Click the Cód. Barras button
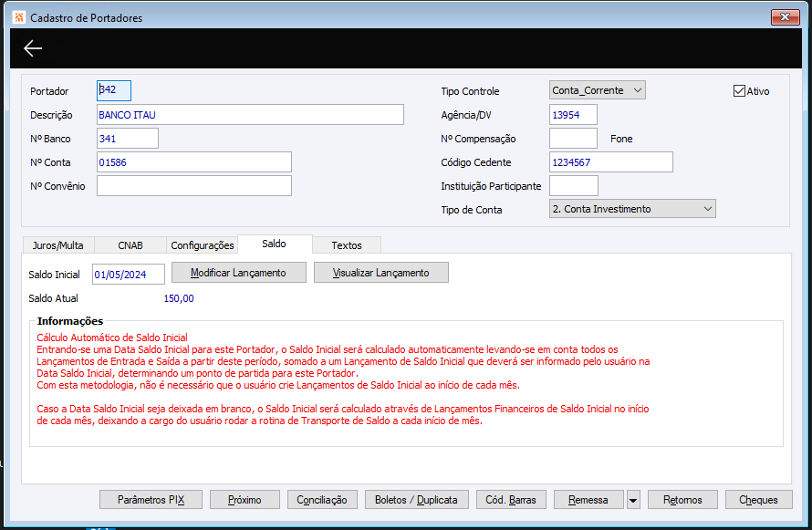 tap(511, 500)
